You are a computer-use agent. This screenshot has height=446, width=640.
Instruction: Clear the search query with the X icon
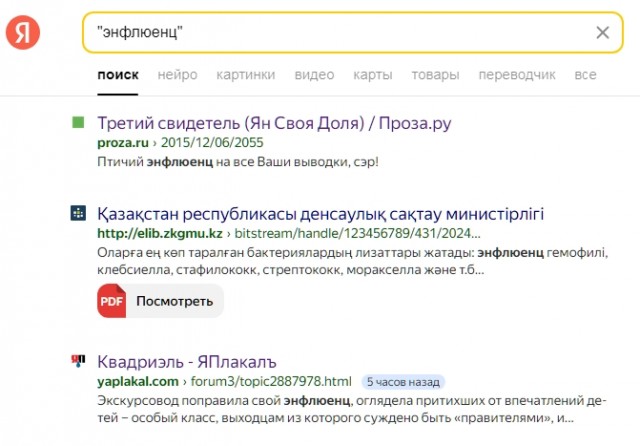(x=602, y=33)
